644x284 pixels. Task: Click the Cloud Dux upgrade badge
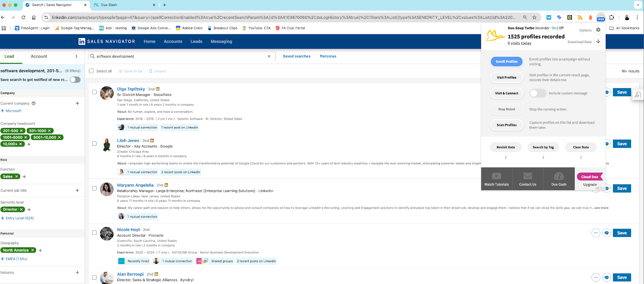coord(590,177)
